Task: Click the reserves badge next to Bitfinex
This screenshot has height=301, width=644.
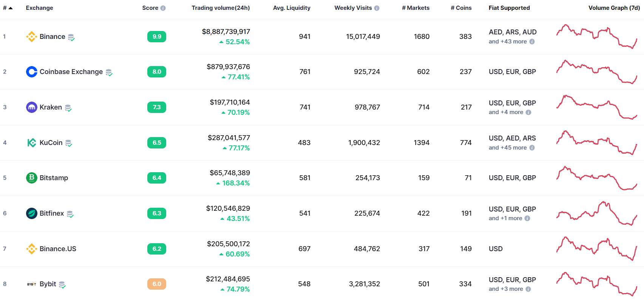Action: 70,214
